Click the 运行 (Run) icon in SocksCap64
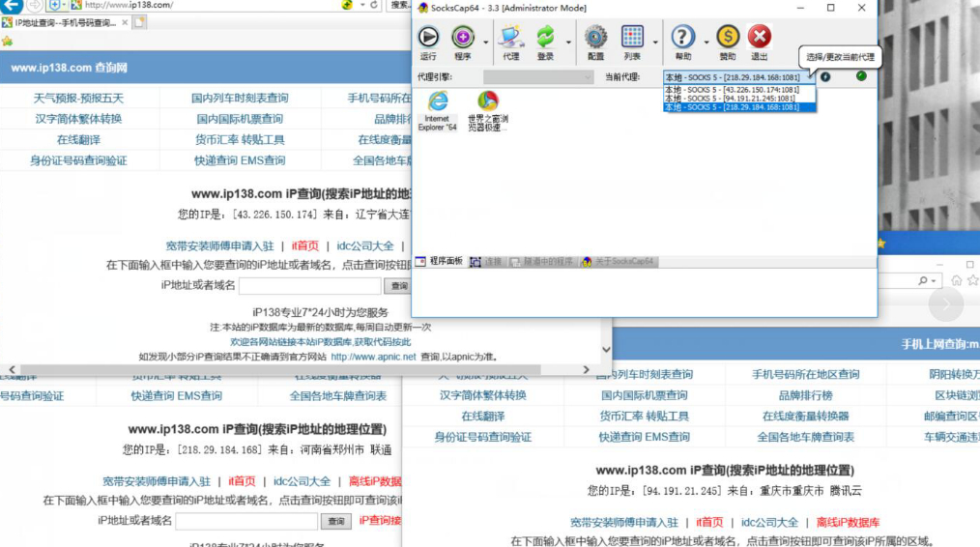 [x=428, y=38]
